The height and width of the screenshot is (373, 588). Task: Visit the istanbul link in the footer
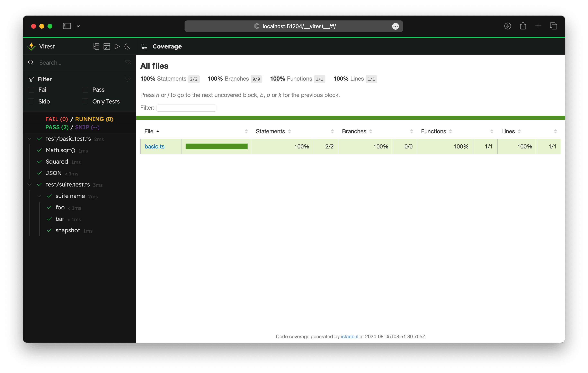click(349, 336)
